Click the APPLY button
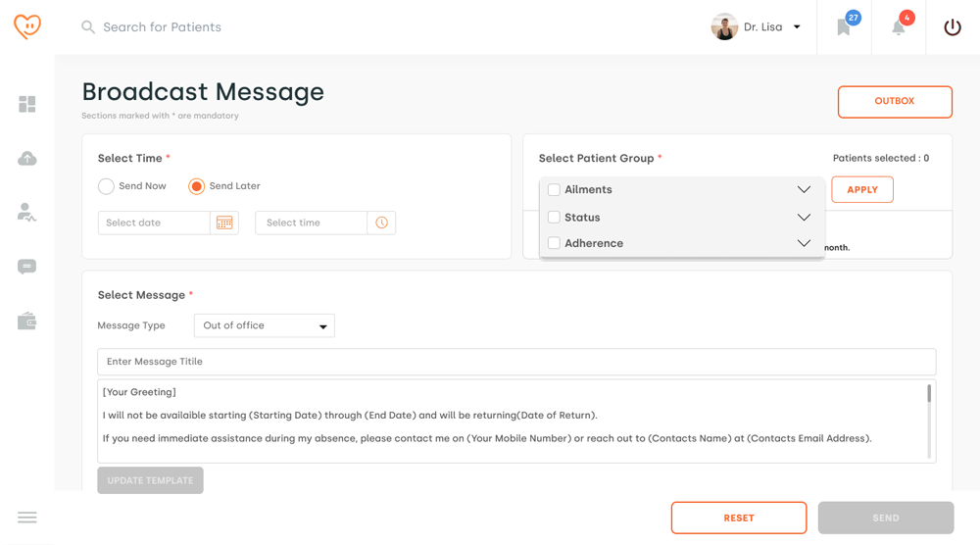This screenshot has width=980, height=545. tap(862, 190)
